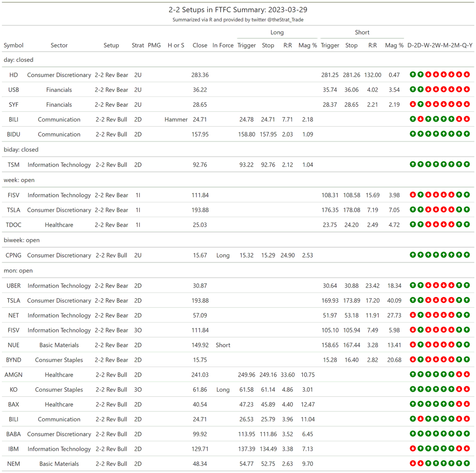Click the 129.71 close price for IBM
476x473 pixels.
[x=200, y=449]
